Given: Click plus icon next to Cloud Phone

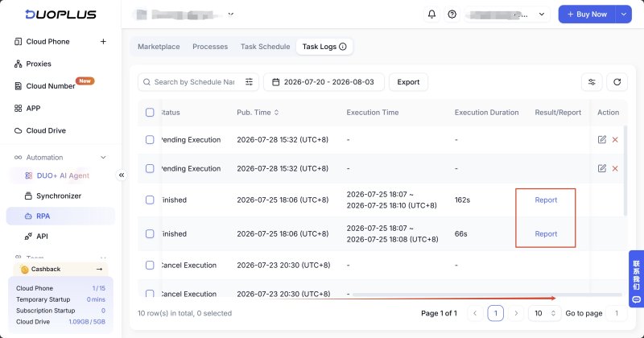Looking at the screenshot, I should click(103, 42).
